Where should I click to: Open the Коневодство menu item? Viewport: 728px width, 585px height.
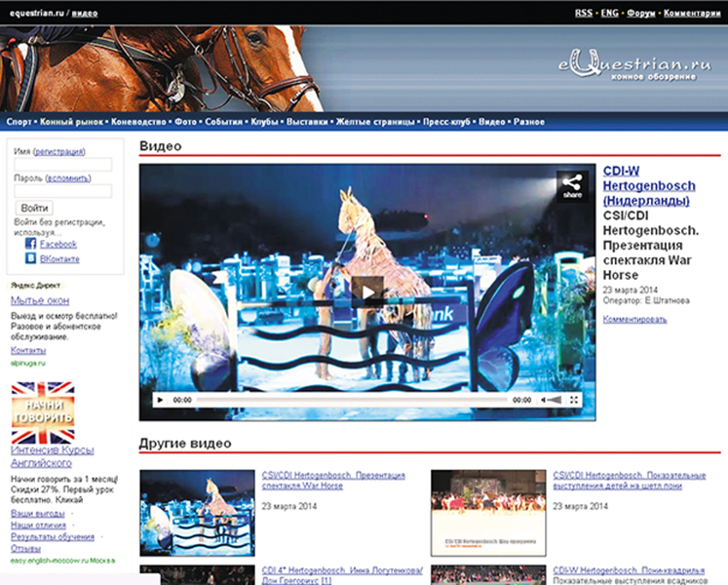pos(138,122)
